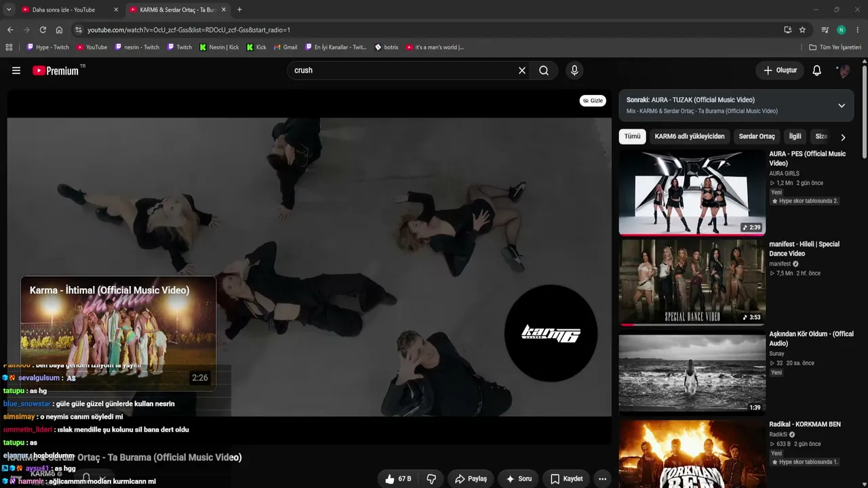Open 'Tüm Yer İşaretleri' bookmarks folder
Viewport: 868px width, 488px height.
coord(835,47)
